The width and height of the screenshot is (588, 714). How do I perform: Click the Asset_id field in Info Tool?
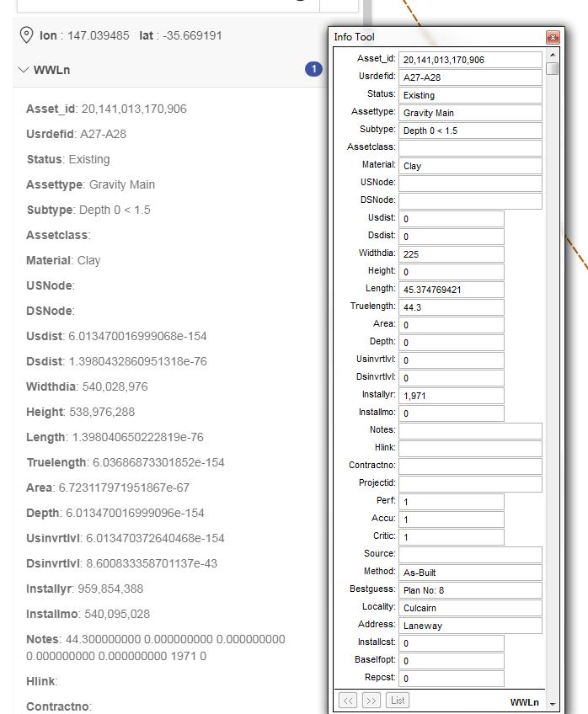click(471, 60)
